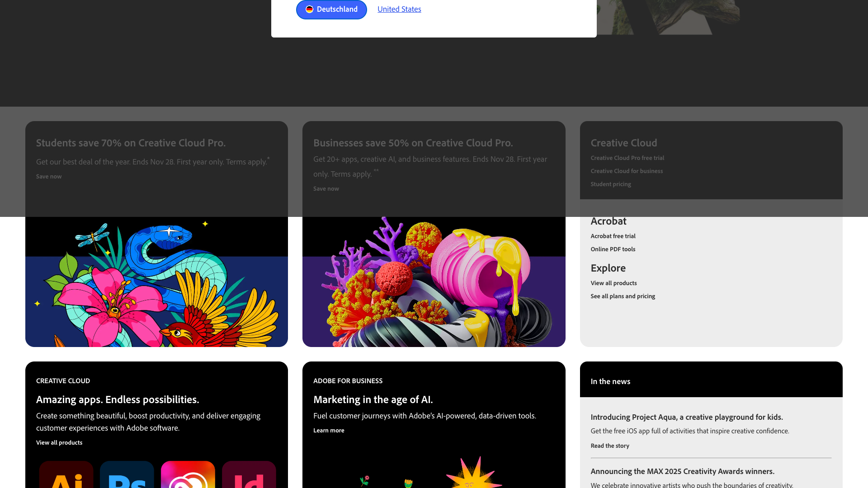The image size is (868, 488).
Task: Switch the region to United States
Action: [x=399, y=9]
